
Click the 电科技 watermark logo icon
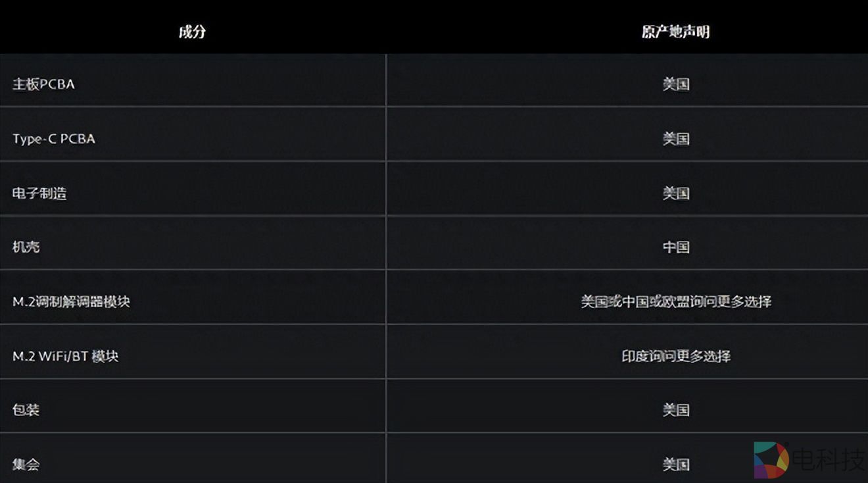[771, 459]
